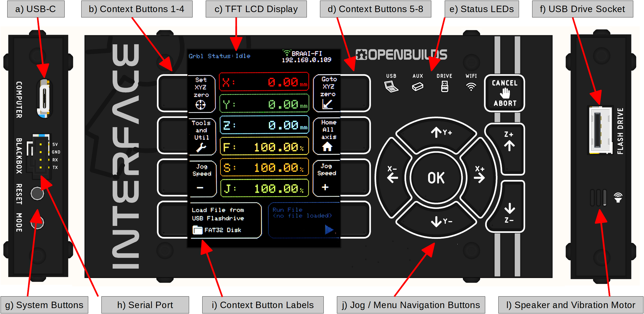The width and height of the screenshot is (644, 314).
Task: Click 'c) TFT LCD Display' label
Action: coord(256,9)
